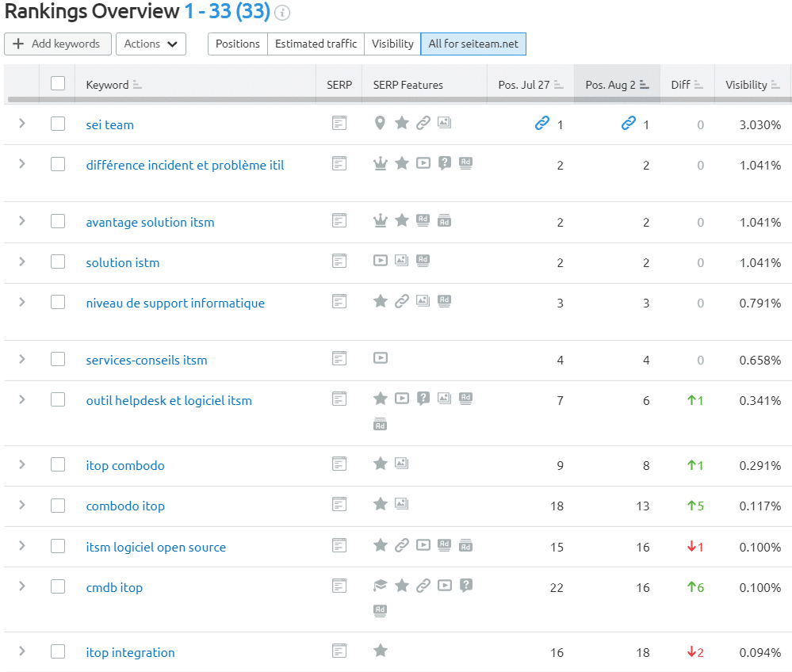This screenshot has width=792, height=672.
Task: Select checkbox for combodo itop row
Action: tap(58, 505)
